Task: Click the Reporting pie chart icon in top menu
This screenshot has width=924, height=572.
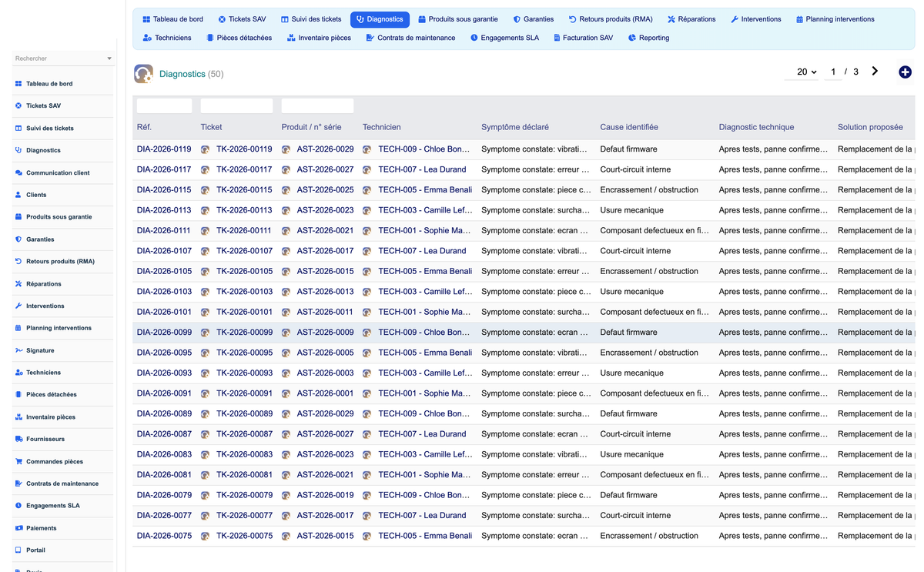Action: 632,38
